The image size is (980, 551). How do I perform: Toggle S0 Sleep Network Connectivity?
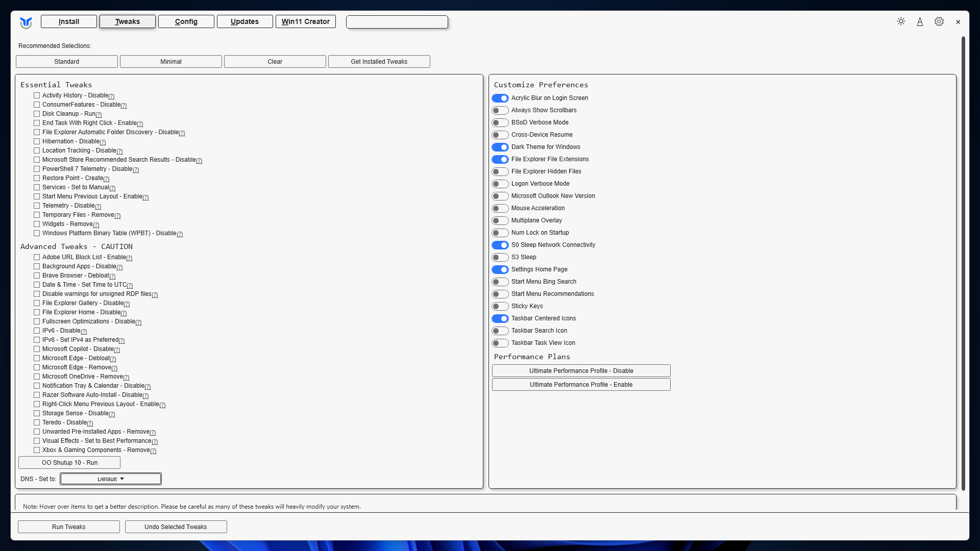click(x=500, y=245)
